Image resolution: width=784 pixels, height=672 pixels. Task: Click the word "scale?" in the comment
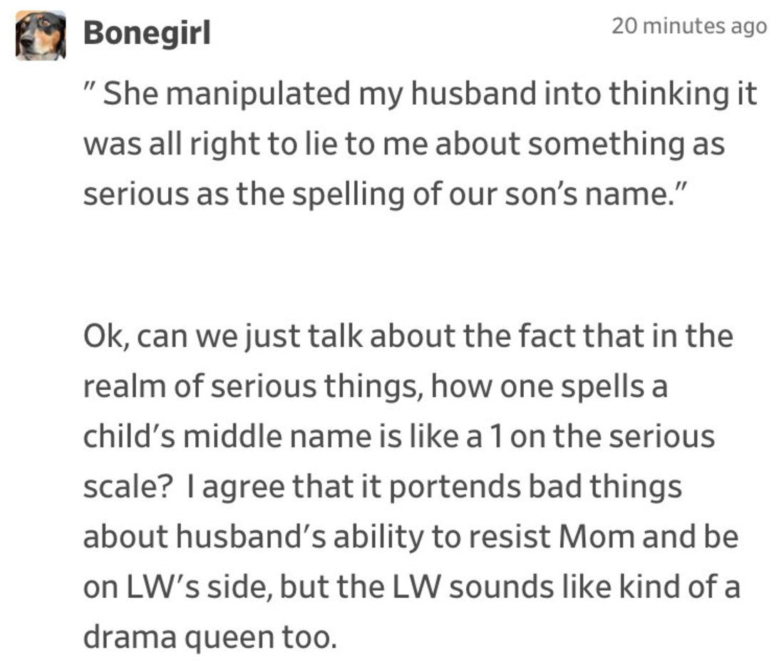[x=128, y=487]
